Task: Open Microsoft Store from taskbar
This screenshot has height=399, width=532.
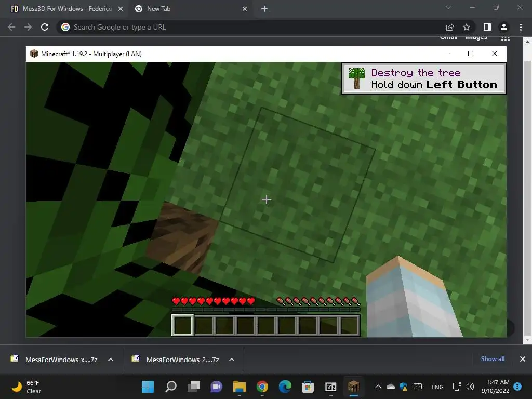Action: [x=308, y=387]
